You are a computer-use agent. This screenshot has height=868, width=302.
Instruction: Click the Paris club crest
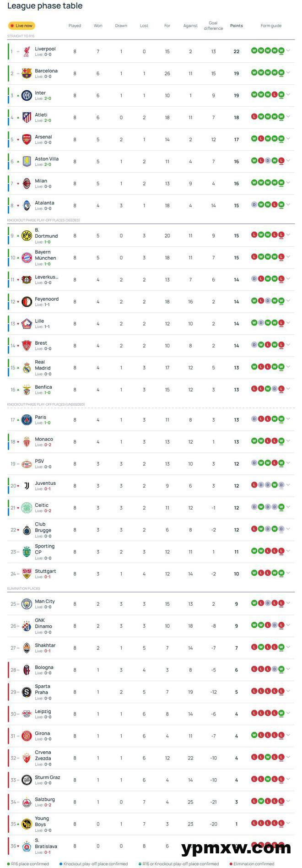click(27, 420)
